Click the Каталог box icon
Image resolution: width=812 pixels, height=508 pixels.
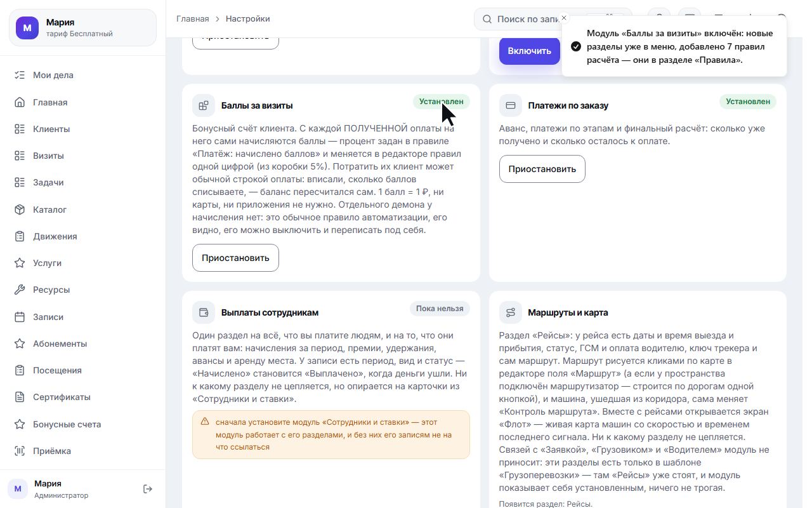[x=20, y=210]
